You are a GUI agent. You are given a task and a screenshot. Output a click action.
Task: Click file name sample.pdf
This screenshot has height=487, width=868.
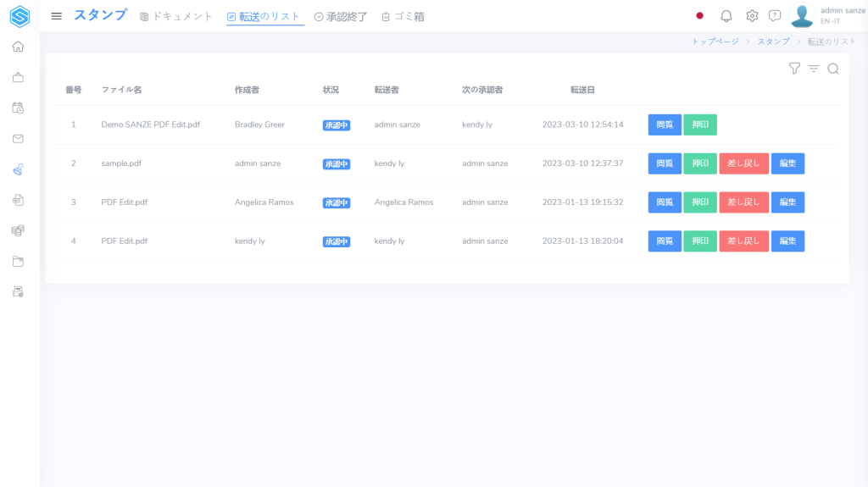tap(121, 163)
